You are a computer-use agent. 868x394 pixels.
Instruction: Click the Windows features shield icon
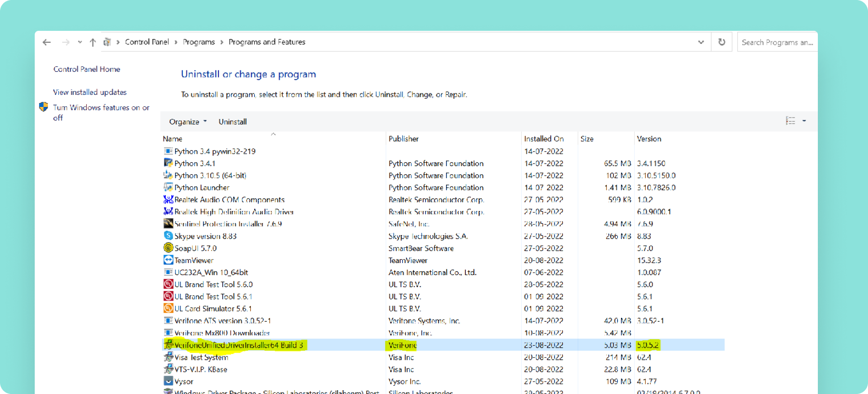coord(43,107)
